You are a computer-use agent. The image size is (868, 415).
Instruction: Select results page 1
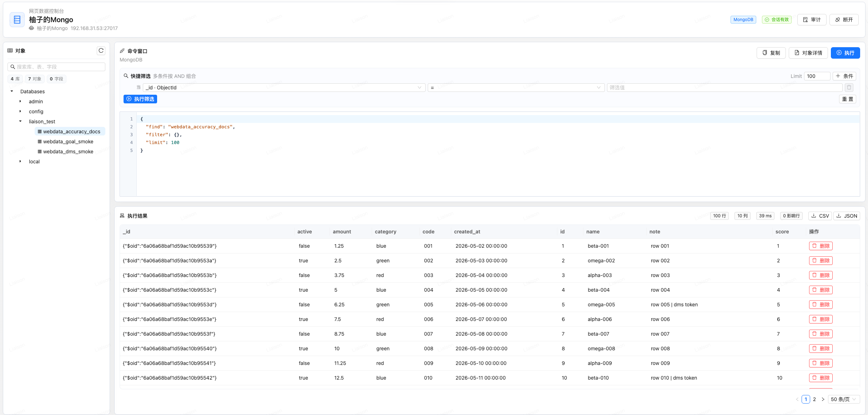[806, 399]
